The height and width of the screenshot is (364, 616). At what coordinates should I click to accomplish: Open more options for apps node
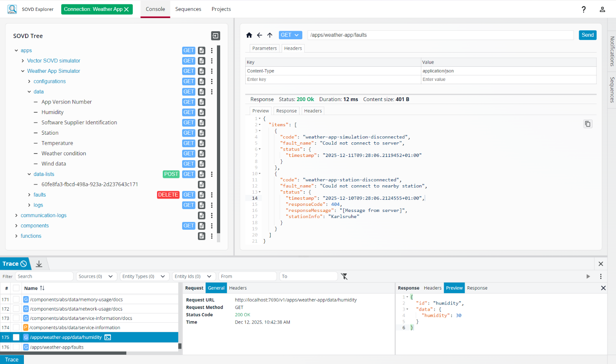pos(212,51)
